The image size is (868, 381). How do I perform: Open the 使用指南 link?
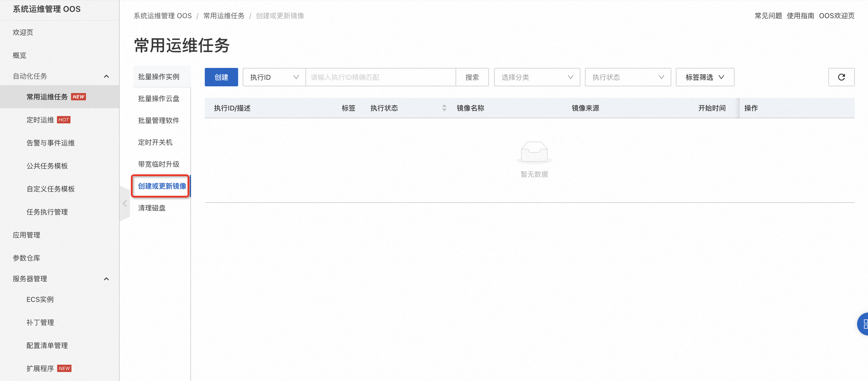(x=800, y=16)
